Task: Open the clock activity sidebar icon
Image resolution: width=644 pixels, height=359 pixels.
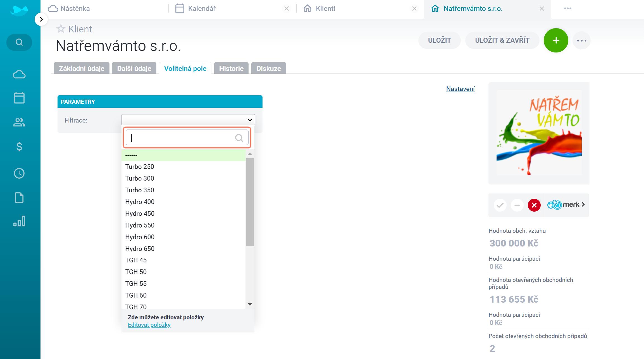Action: click(x=19, y=173)
